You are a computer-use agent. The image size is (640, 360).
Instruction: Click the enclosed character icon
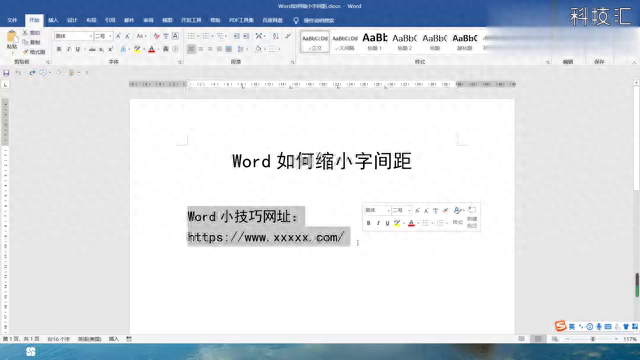176,49
